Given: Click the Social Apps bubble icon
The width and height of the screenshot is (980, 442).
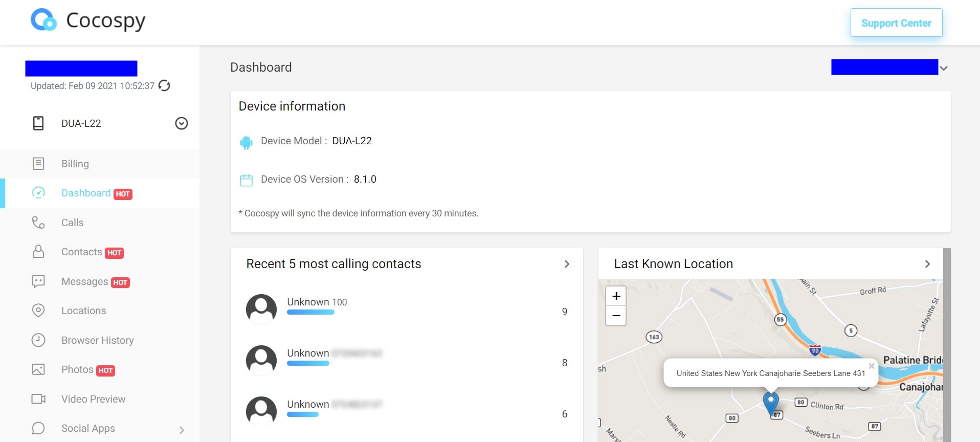Looking at the screenshot, I should coord(38,428).
